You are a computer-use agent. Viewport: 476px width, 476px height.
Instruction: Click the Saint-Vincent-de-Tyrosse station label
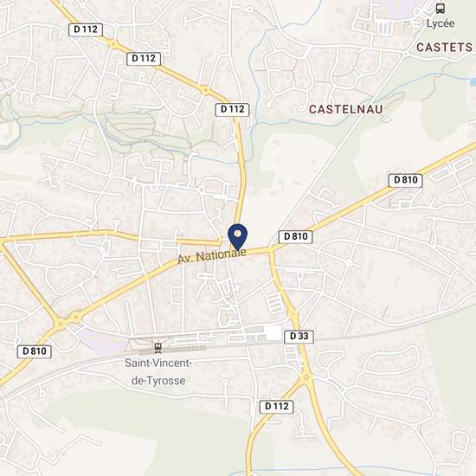[158, 372]
